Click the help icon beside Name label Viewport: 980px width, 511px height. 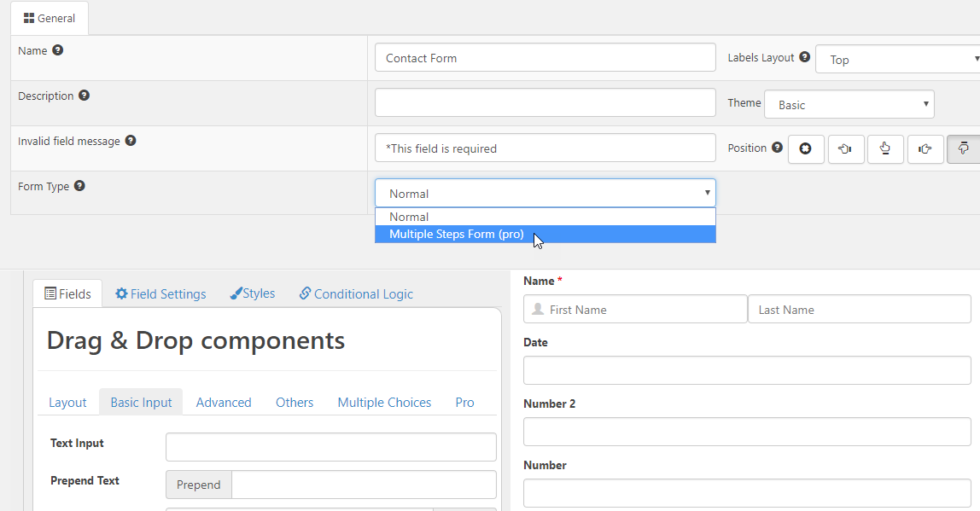click(x=57, y=50)
